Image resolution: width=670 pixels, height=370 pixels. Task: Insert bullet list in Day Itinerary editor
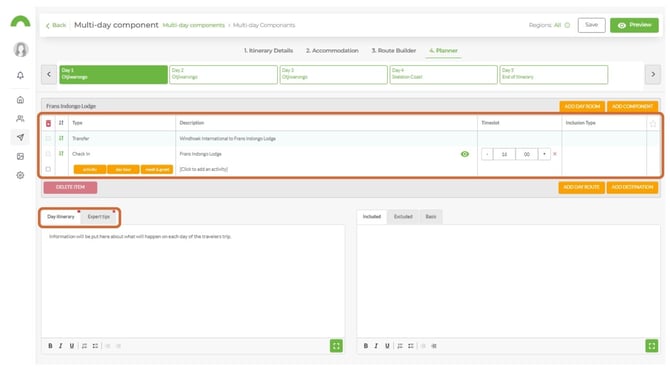tap(95, 346)
